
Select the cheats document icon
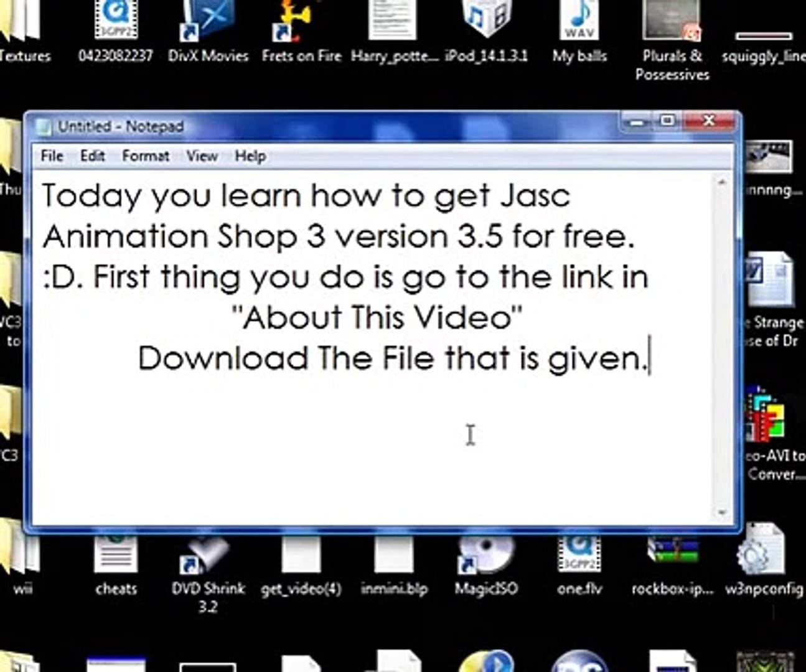[x=116, y=565]
